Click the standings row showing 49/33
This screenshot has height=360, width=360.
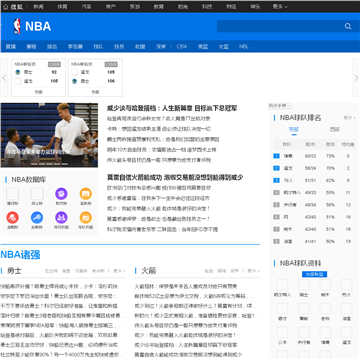click(314, 193)
